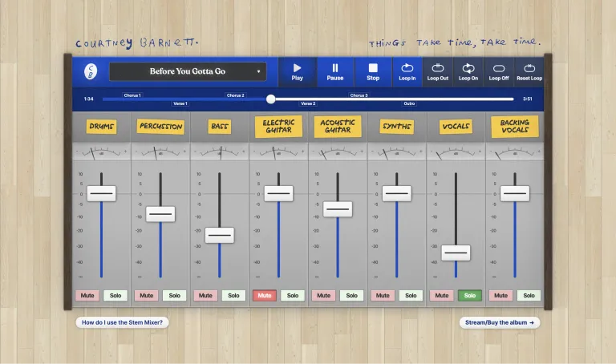Jump to Chorus 3 marker

click(x=359, y=95)
